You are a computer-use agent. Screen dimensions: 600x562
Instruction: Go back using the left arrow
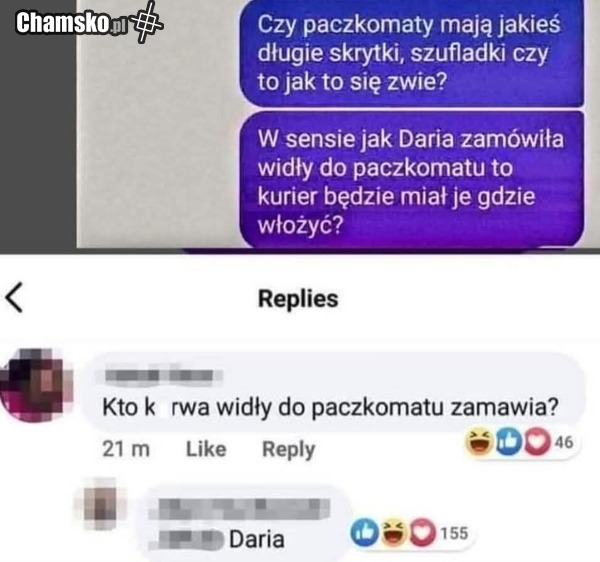pyautogui.click(x=15, y=298)
